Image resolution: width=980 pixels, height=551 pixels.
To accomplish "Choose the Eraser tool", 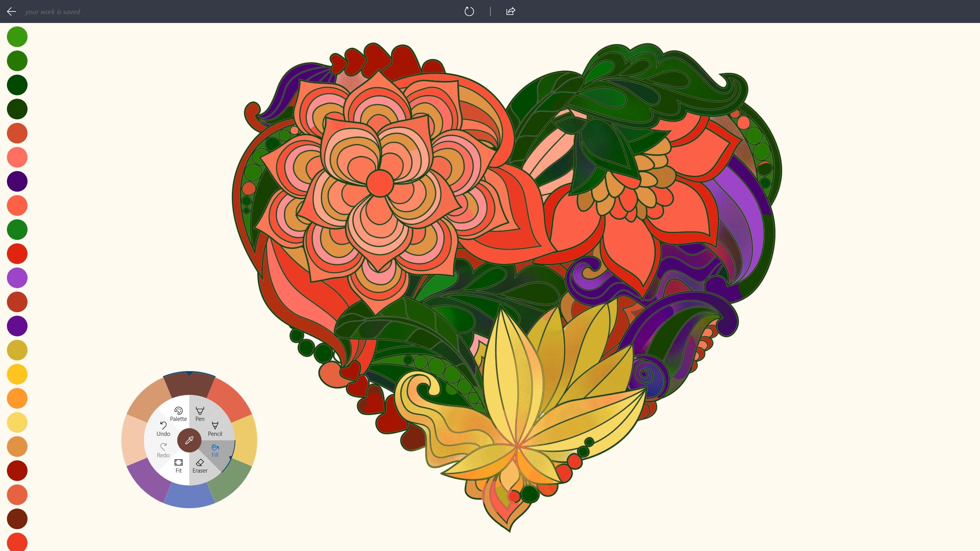I will point(200,466).
